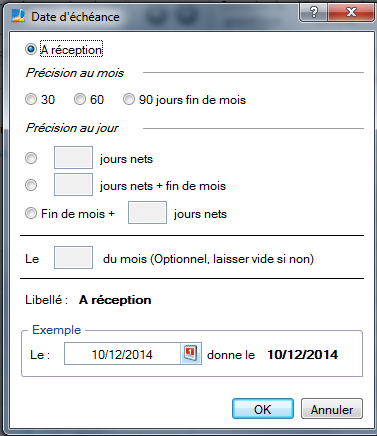Pick '90 jours fin de mois' option
377x436 pixels.
coord(129,99)
